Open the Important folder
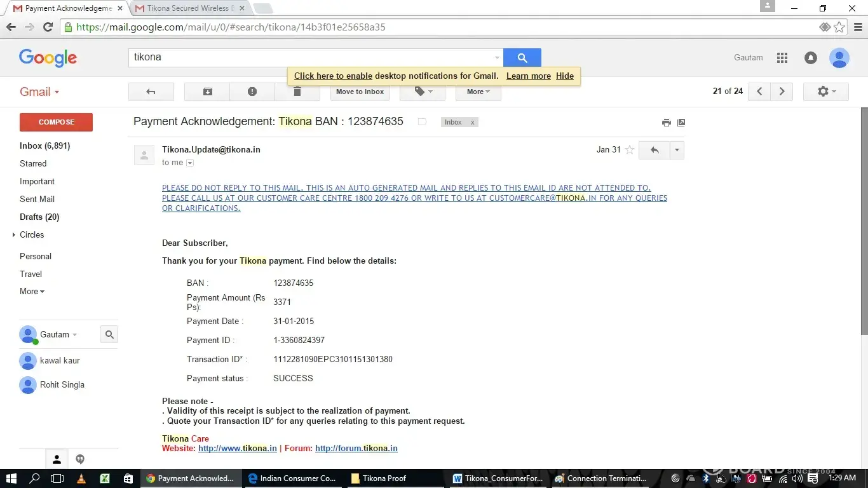The image size is (868, 488). (37, 181)
